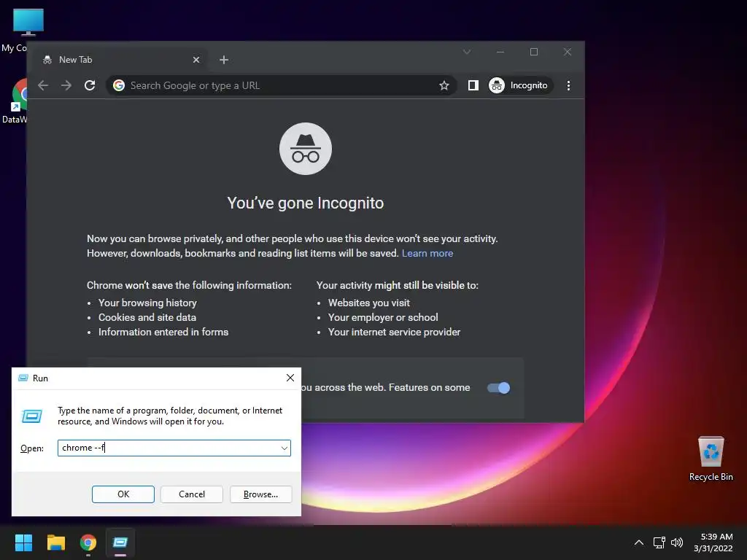
Task: Click the volume speaker icon in tray
Action: tap(676, 542)
